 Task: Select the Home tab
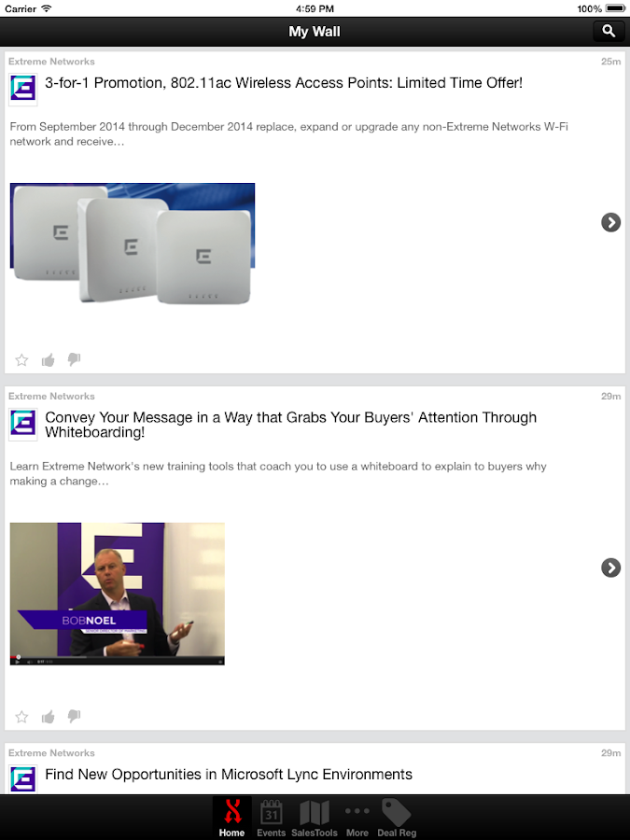click(232, 818)
